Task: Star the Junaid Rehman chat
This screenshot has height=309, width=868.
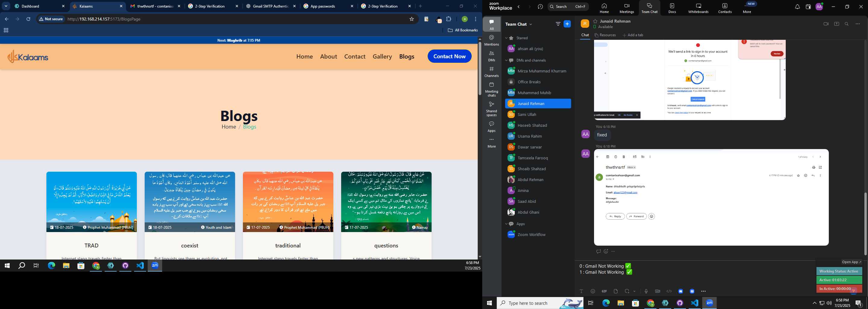Action: coord(596,21)
